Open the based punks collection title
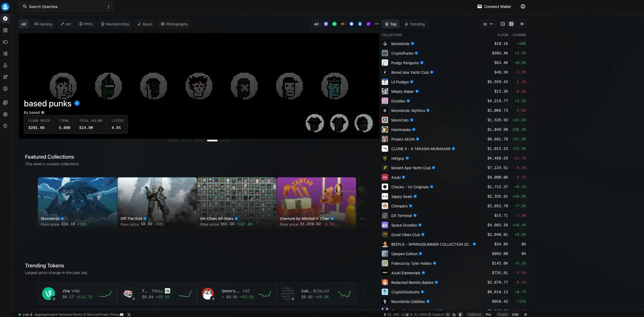This screenshot has width=644, height=317. pos(48,103)
